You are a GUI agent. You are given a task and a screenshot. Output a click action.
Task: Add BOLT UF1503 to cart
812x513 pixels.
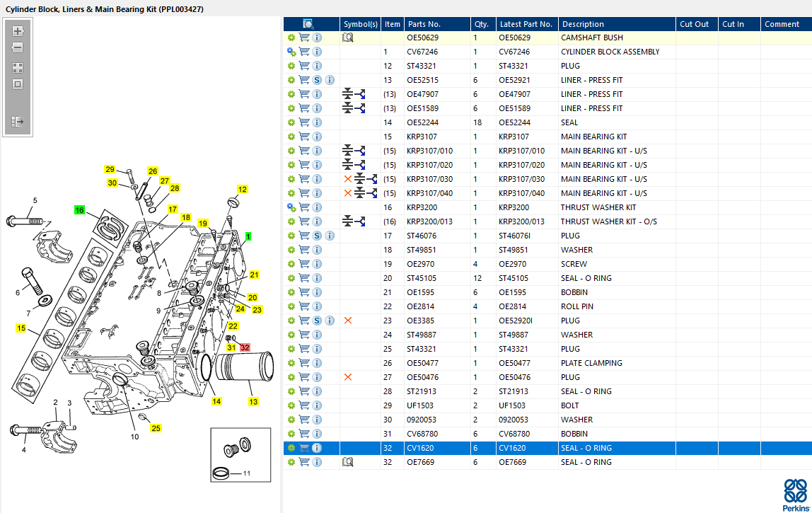pyautogui.click(x=304, y=405)
